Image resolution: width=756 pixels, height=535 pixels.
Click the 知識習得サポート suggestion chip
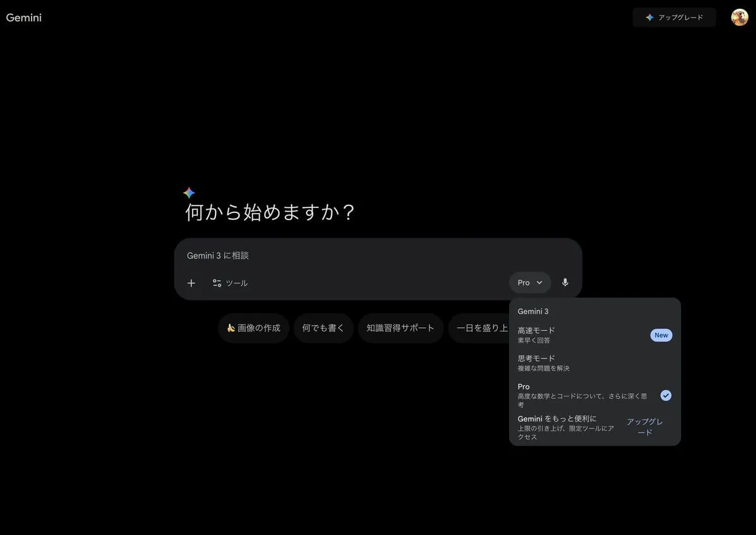(401, 328)
